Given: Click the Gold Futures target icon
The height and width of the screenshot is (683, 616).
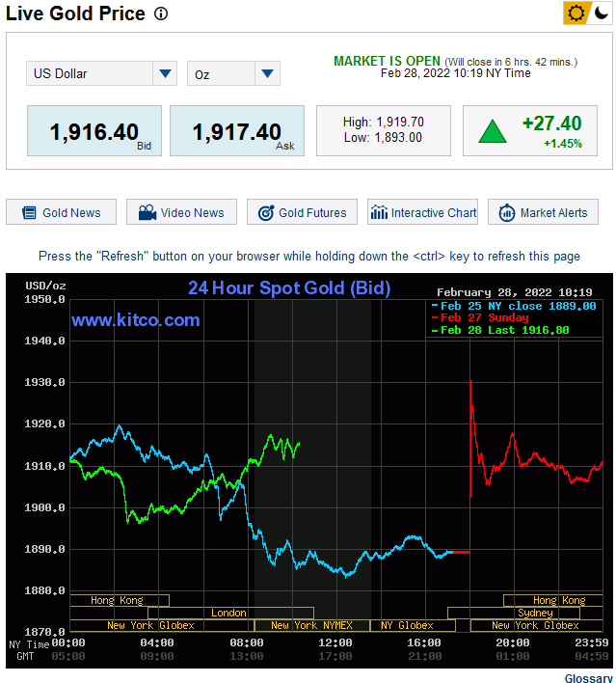Looking at the screenshot, I should coord(266,212).
